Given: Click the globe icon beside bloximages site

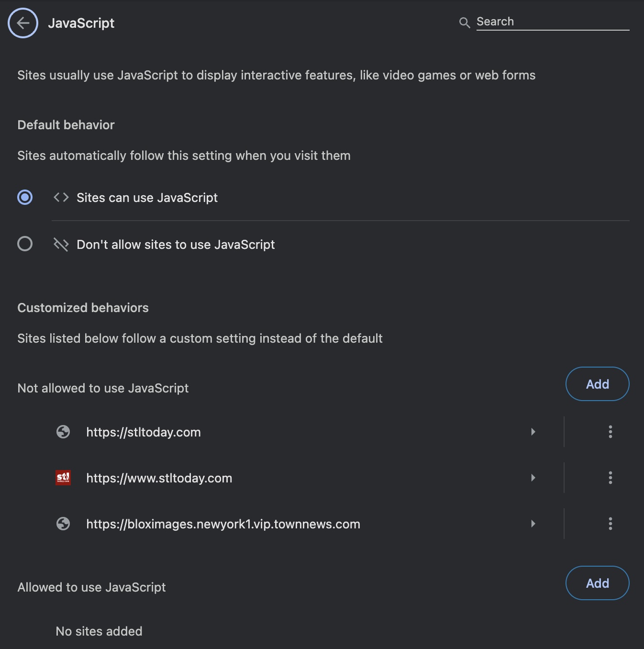Looking at the screenshot, I should point(63,524).
